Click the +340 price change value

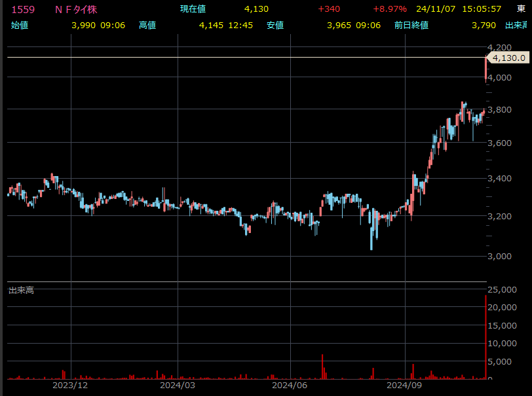coord(329,9)
